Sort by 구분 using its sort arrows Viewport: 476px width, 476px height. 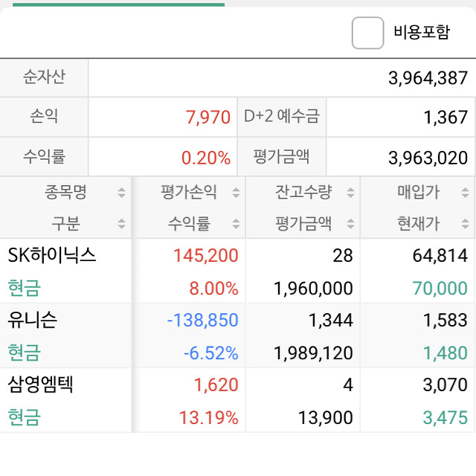tap(121, 223)
